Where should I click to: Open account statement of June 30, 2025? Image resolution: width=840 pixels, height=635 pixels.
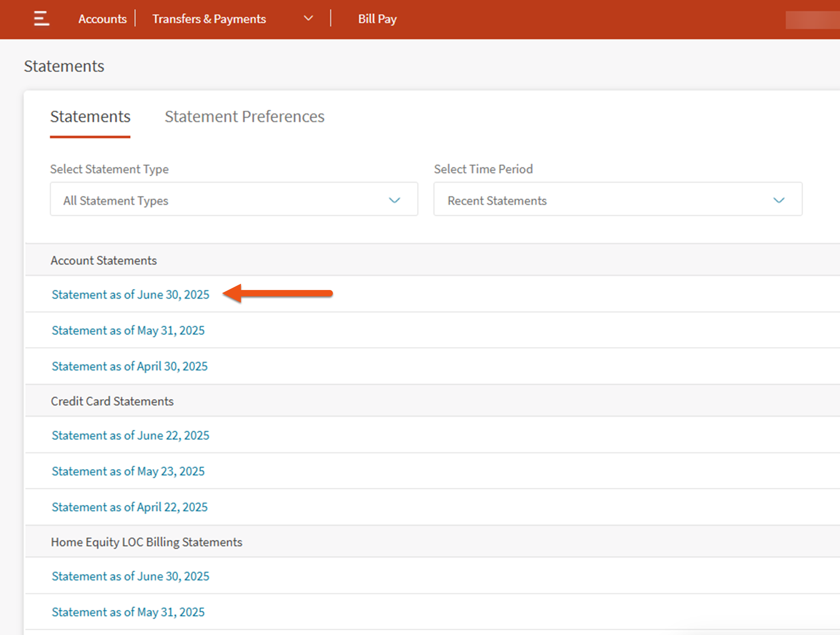click(x=130, y=295)
